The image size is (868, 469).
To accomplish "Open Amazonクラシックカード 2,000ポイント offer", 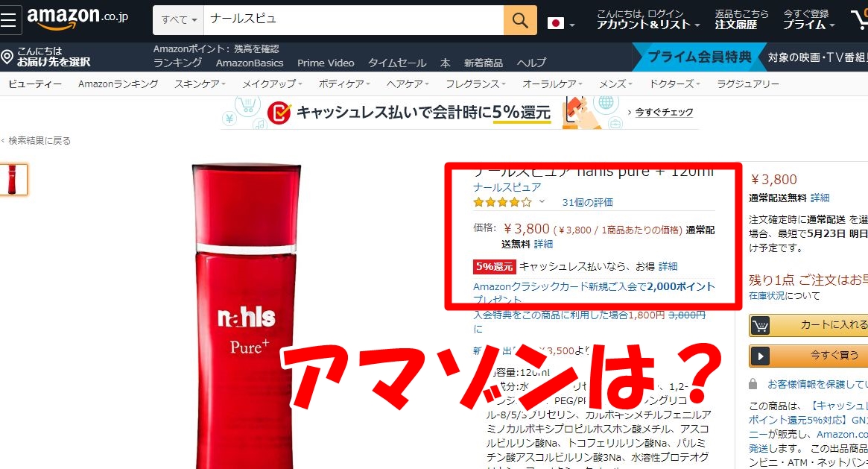I will tap(594, 292).
